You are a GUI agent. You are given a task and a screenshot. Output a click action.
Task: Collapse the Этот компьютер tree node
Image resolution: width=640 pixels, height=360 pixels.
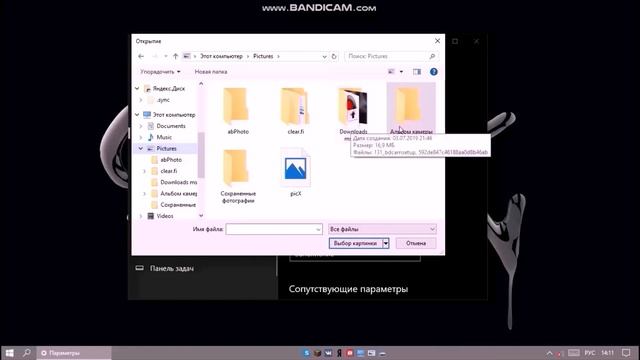coord(137,115)
